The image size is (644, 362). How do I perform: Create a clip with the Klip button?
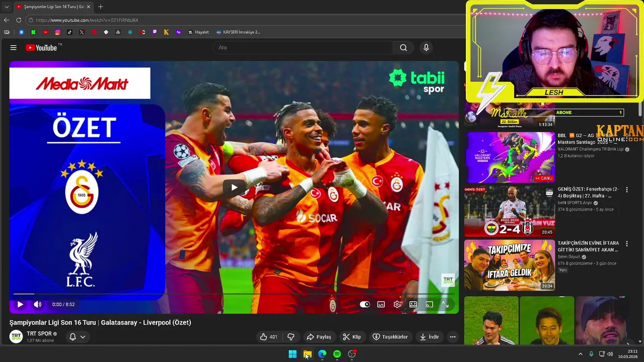pos(352,337)
